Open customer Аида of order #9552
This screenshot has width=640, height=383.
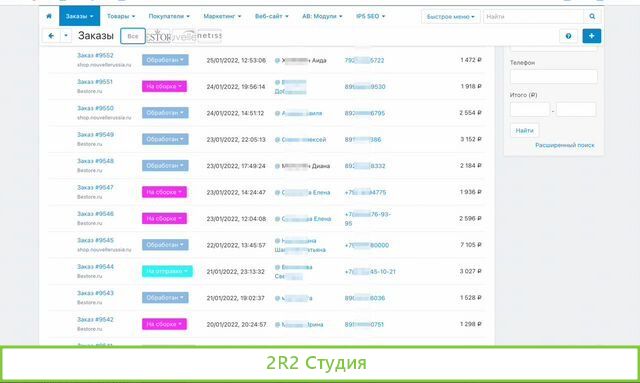pyautogui.click(x=304, y=60)
